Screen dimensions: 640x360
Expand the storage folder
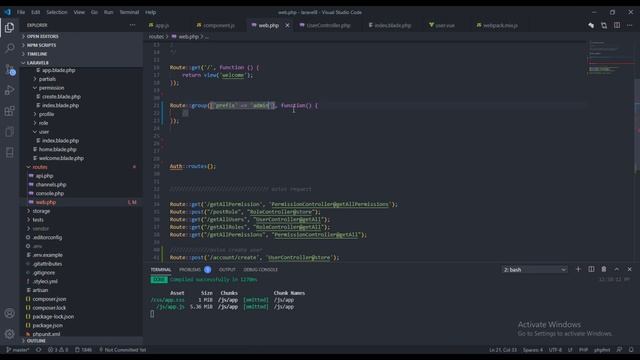tap(41, 211)
